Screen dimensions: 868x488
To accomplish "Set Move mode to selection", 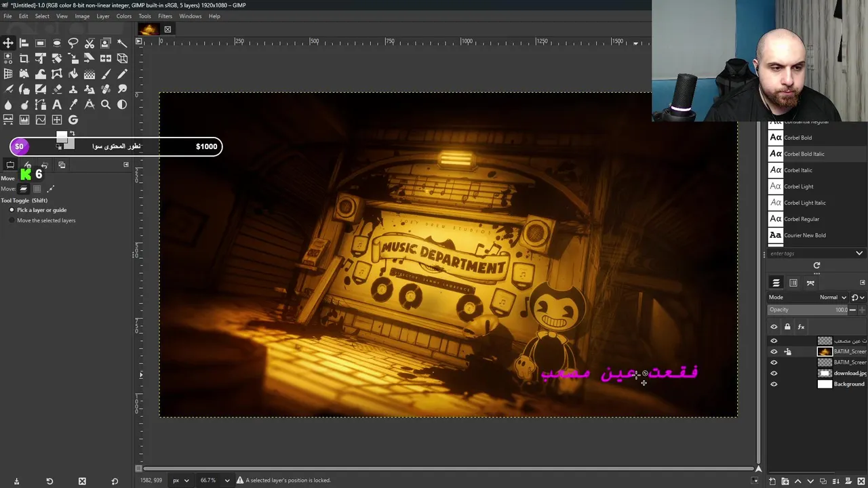I will (x=37, y=189).
